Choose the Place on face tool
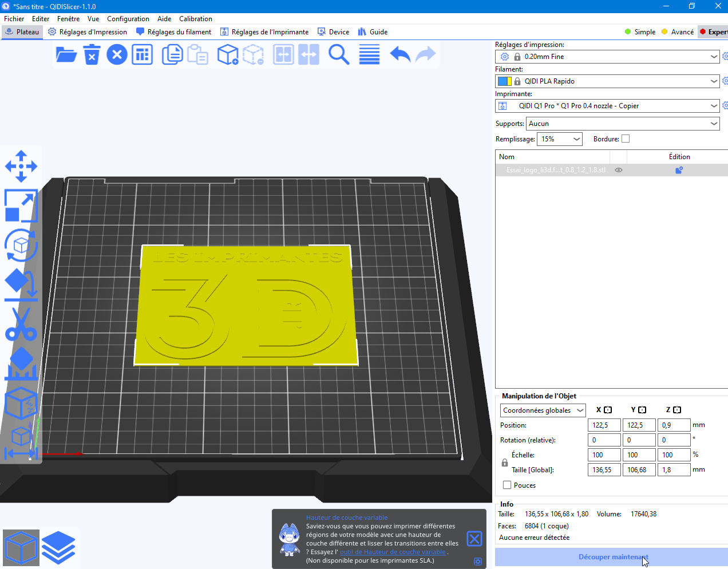 (x=21, y=284)
